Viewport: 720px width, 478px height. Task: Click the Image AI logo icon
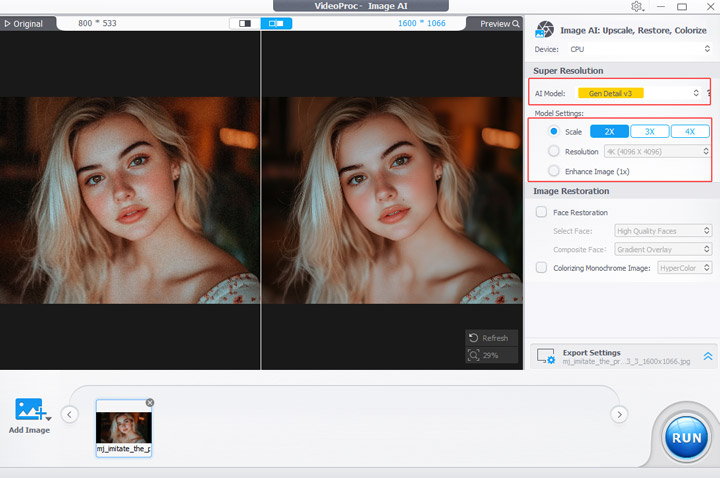[x=545, y=29]
